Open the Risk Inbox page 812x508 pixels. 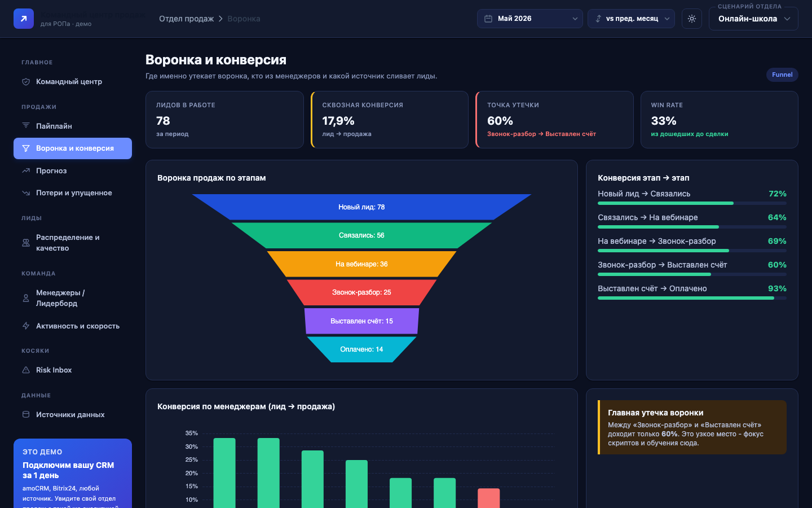pyautogui.click(x=73, y=370)
